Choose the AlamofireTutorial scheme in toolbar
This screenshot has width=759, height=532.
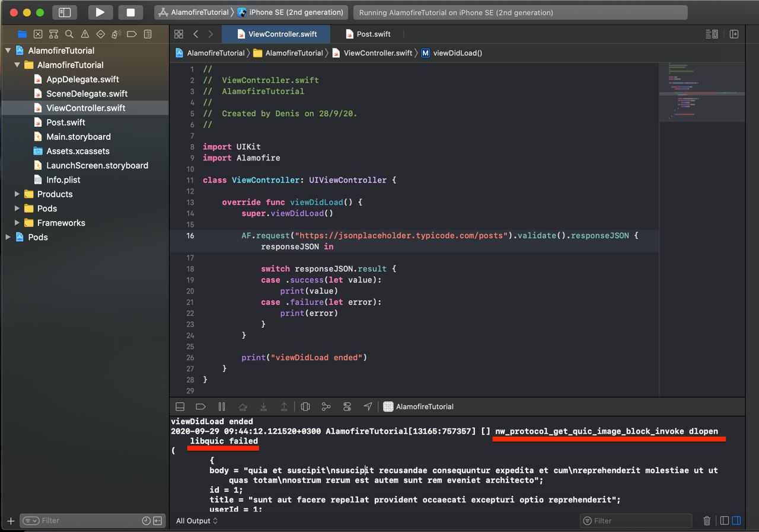click(193, 12)
